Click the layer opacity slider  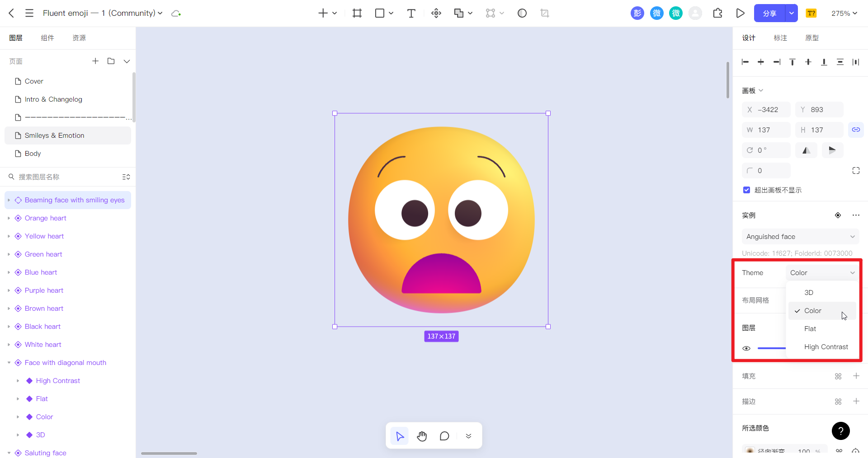[x=772, y=348]
